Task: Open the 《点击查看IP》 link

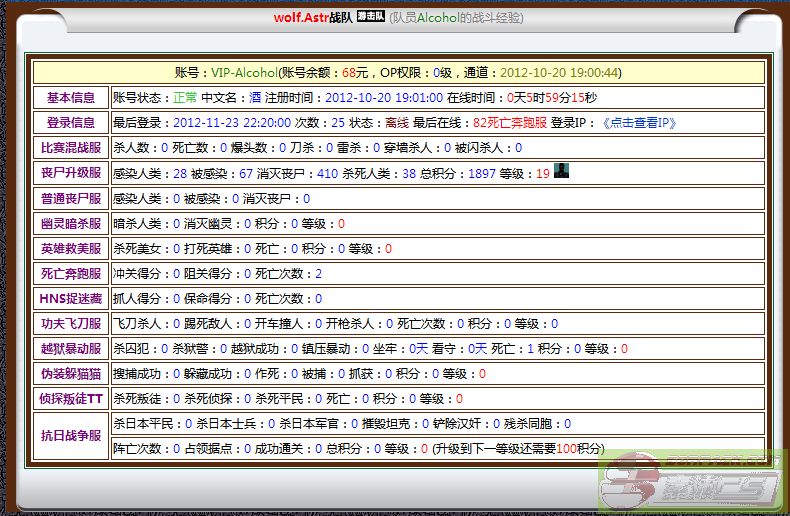Action: pyautogui.click(x=638, y=123)
